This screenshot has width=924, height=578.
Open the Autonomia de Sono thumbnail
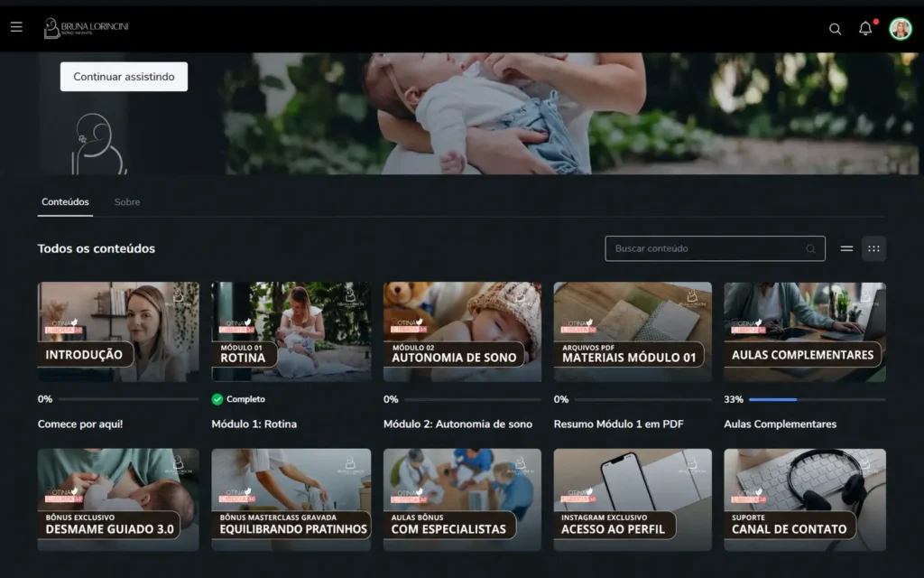(462, 331)
